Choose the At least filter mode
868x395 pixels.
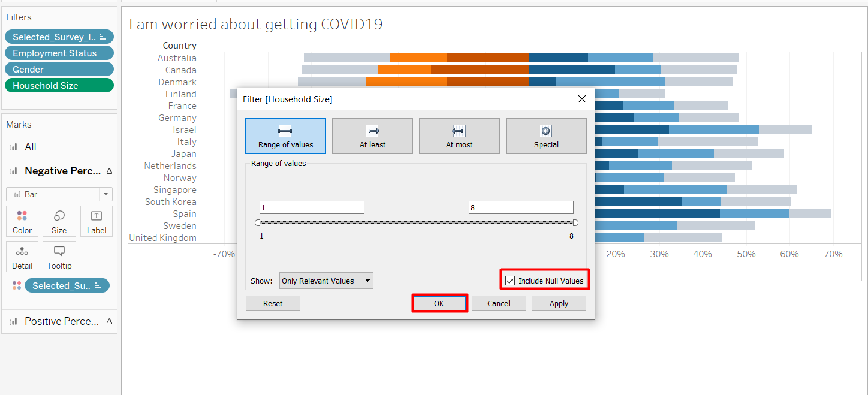372,136
